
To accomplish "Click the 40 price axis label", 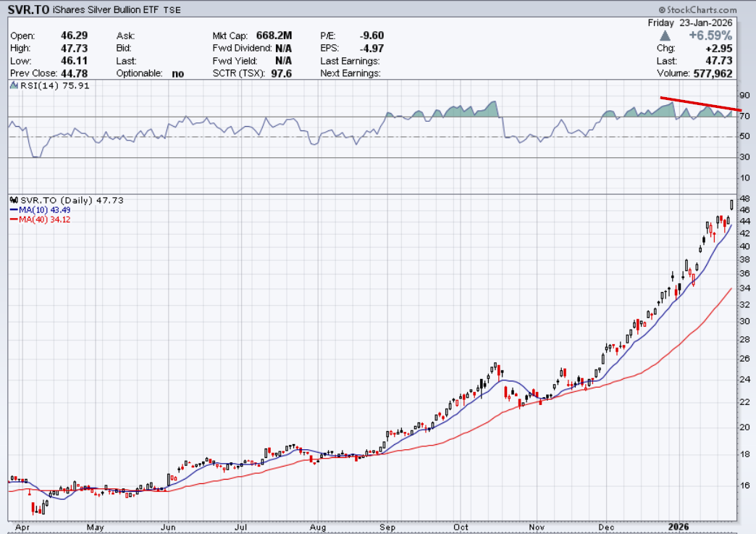I will (744, 246).
